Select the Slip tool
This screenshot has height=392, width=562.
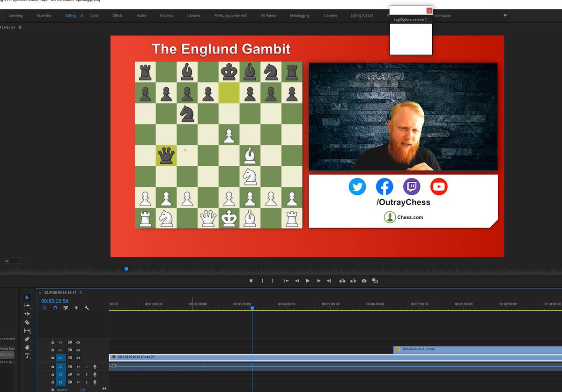tap(27, 331)
